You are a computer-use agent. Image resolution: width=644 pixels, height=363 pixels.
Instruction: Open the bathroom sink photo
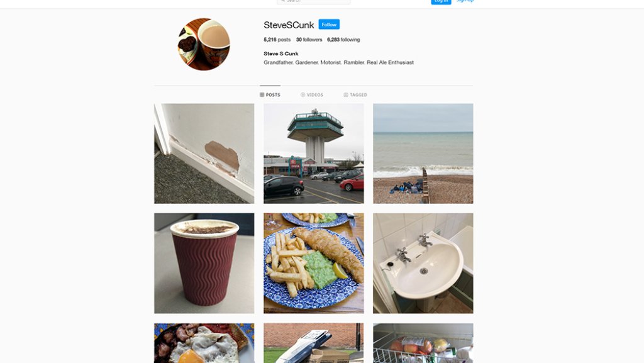[423, 263]
